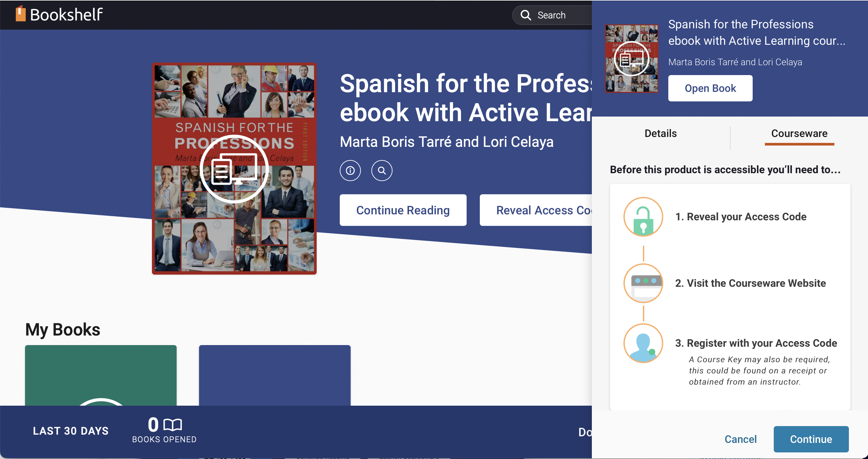Open the small book cover thumbnail in side panel
This screenshot has height=459, width=868.
(631, 58)
